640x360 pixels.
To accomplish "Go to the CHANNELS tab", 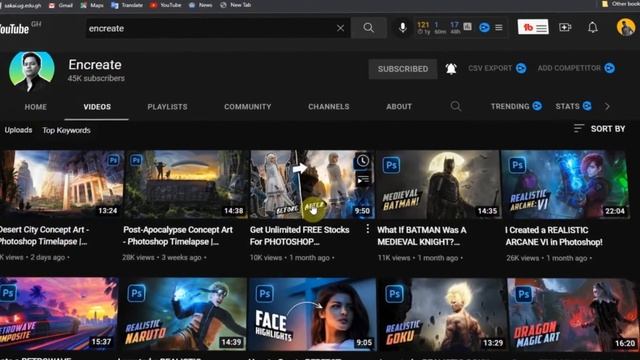I will coord(329,107).
